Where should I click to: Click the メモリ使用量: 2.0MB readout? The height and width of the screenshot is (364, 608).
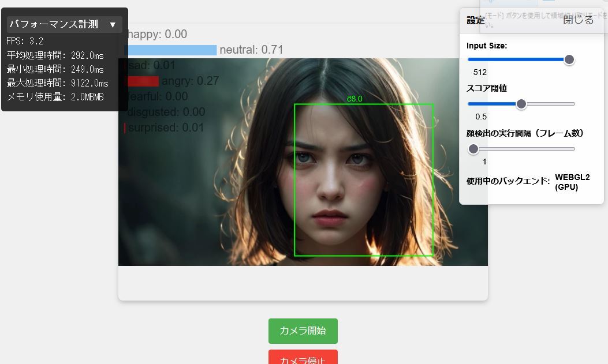tap(55, 97)
